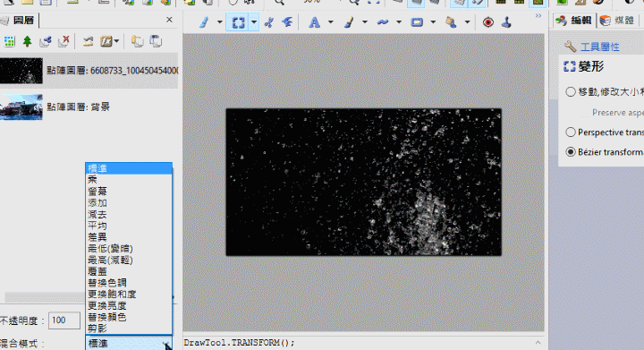Click the green tree icon in layers panel

pos(27,41)
